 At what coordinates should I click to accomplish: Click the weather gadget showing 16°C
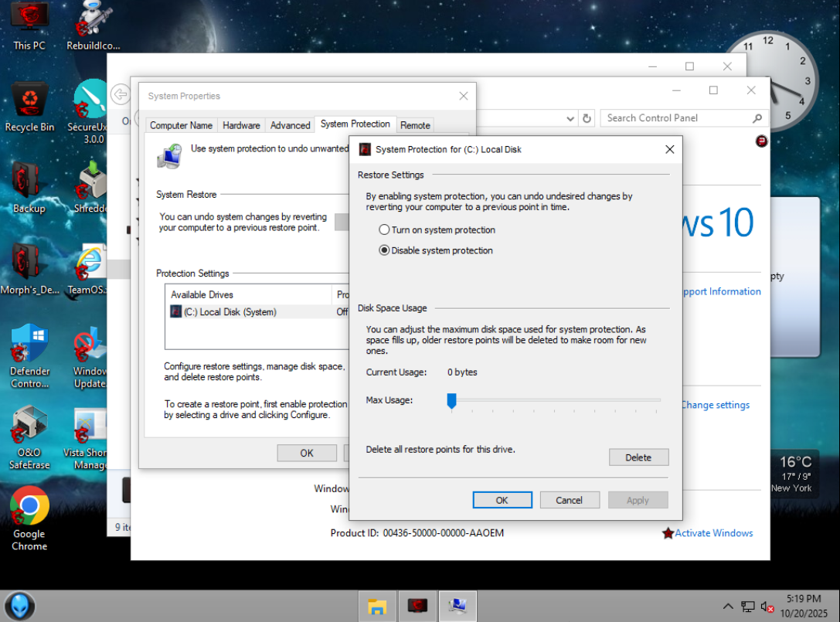[x=795, y=474]
